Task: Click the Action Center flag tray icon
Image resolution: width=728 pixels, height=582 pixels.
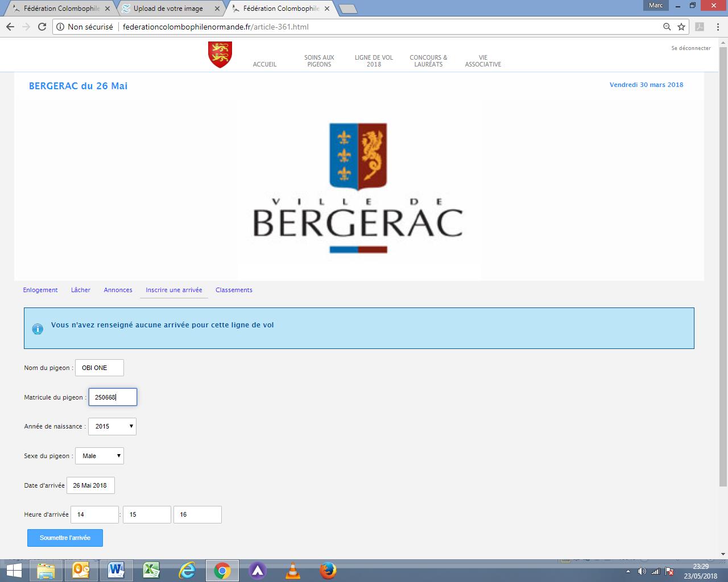Action: pyautogui.click(x=669, y=571)
